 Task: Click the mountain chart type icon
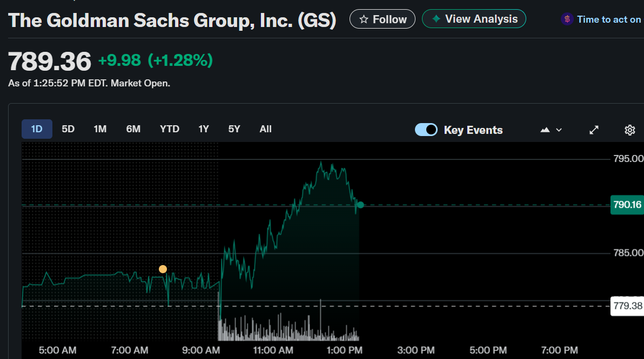coord(545,130)
